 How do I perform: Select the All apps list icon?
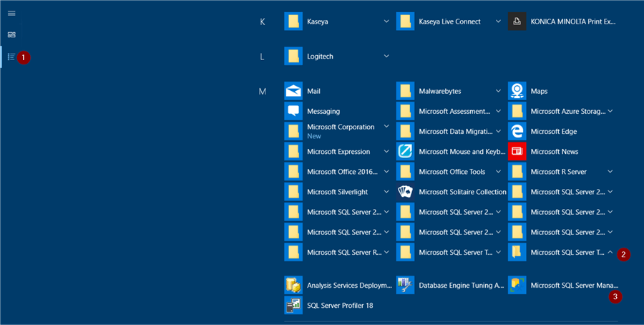(x=11, y=57)
